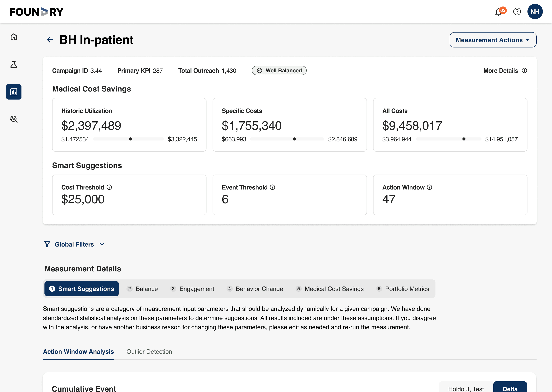Go to step 5 Medical Cost Savings
The width and height of the screenshot is (552, 392).
click(x=330, y=289)
